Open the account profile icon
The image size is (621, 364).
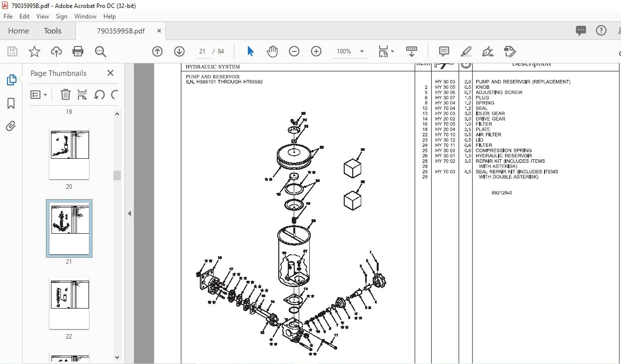pos(620,30)
